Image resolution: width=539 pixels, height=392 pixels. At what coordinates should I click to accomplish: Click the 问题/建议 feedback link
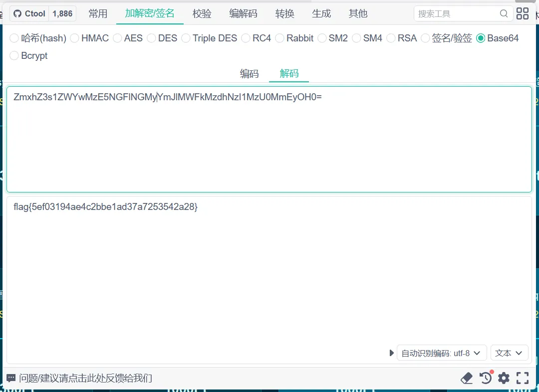(85, 378)
